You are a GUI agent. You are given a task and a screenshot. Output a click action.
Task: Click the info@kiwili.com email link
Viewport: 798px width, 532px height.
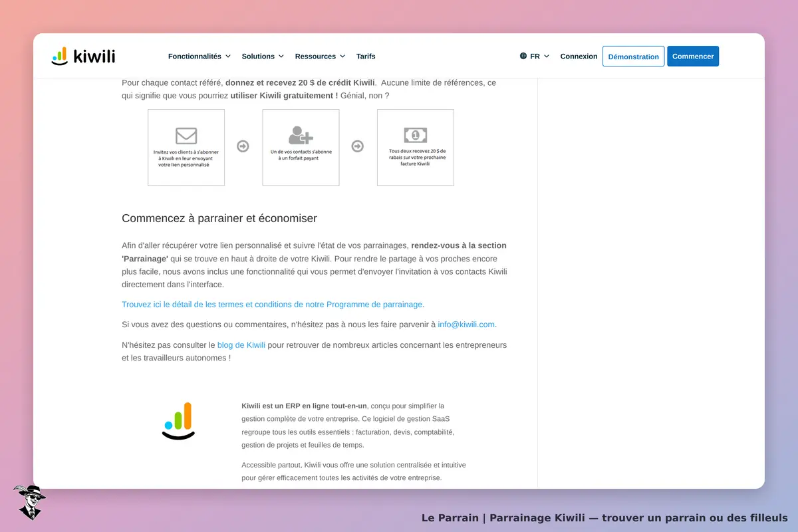coord(466,325)
